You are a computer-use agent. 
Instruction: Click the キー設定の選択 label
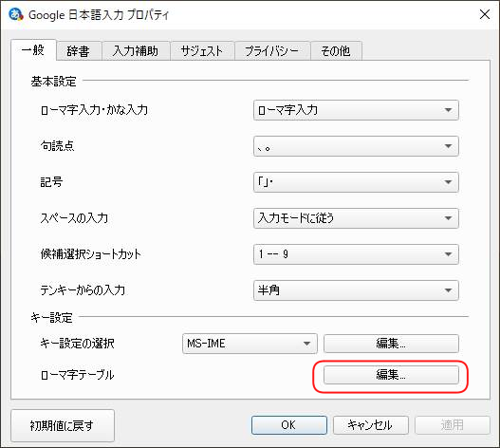click(x=77, y=344)
